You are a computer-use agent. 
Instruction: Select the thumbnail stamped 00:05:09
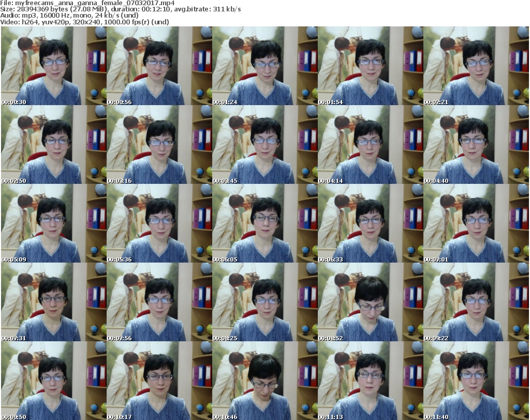click(x=54, y=223)
